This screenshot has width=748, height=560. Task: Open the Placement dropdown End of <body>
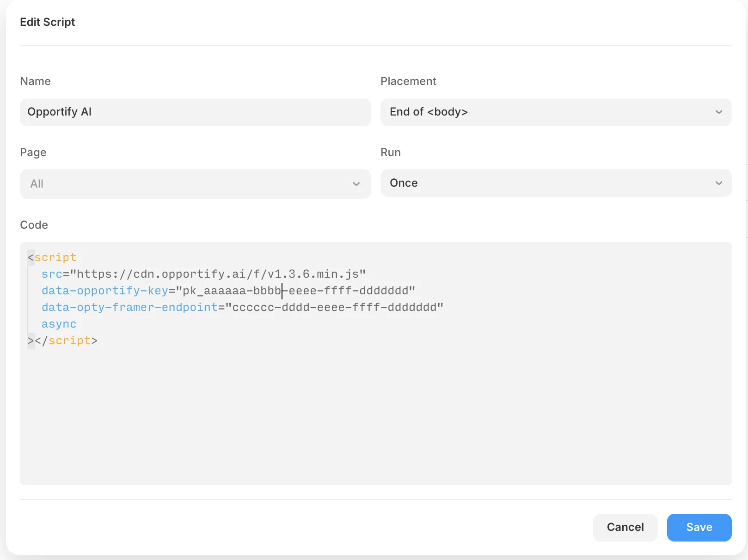coord(556,112)
